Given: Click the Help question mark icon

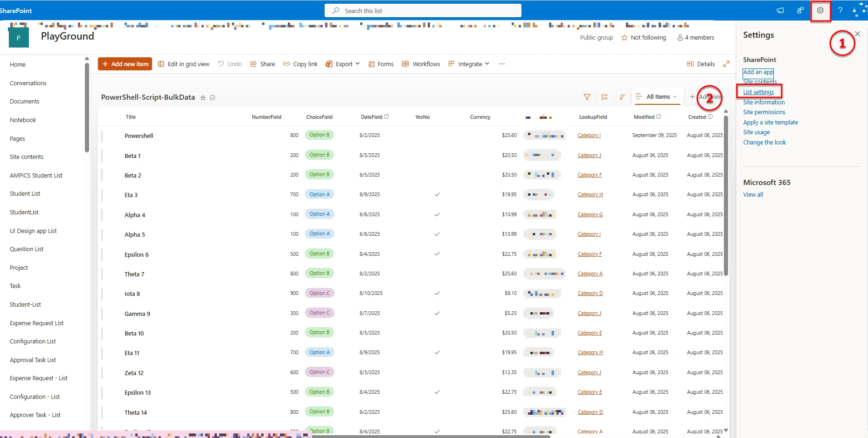Looking at the screenshot, I should (840, 10).
